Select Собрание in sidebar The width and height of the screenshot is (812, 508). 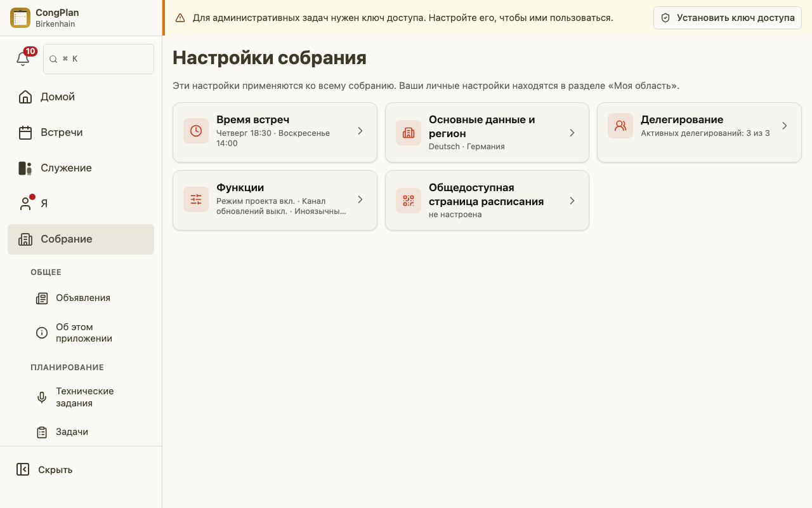(81, 239)
